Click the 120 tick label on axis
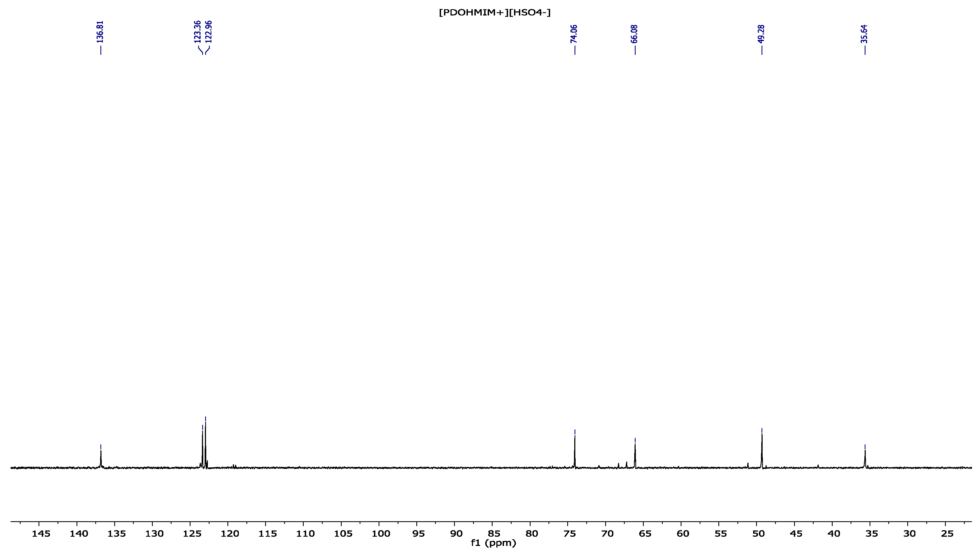This screenshot has height=553, width=980. click(x=230, y=534)
